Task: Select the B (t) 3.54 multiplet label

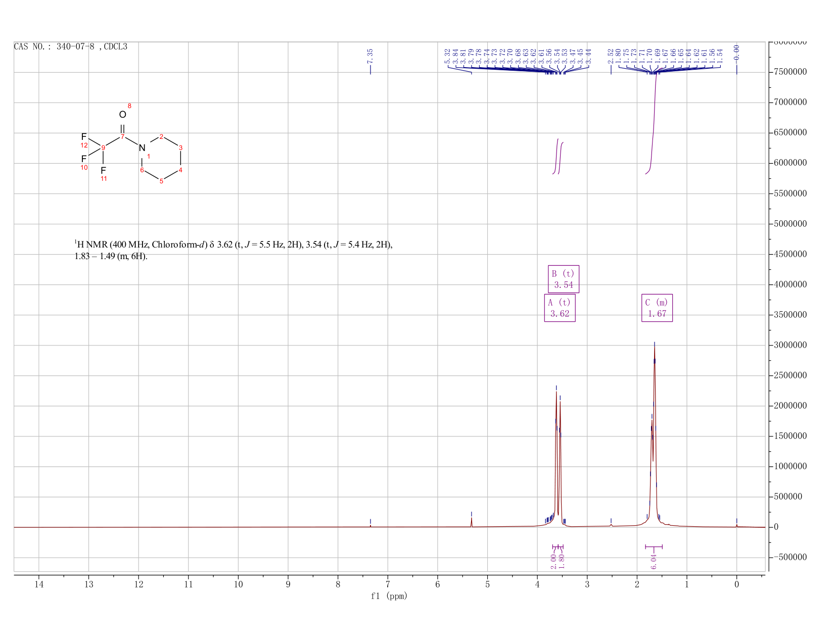Action: click(x=564, y=279)
